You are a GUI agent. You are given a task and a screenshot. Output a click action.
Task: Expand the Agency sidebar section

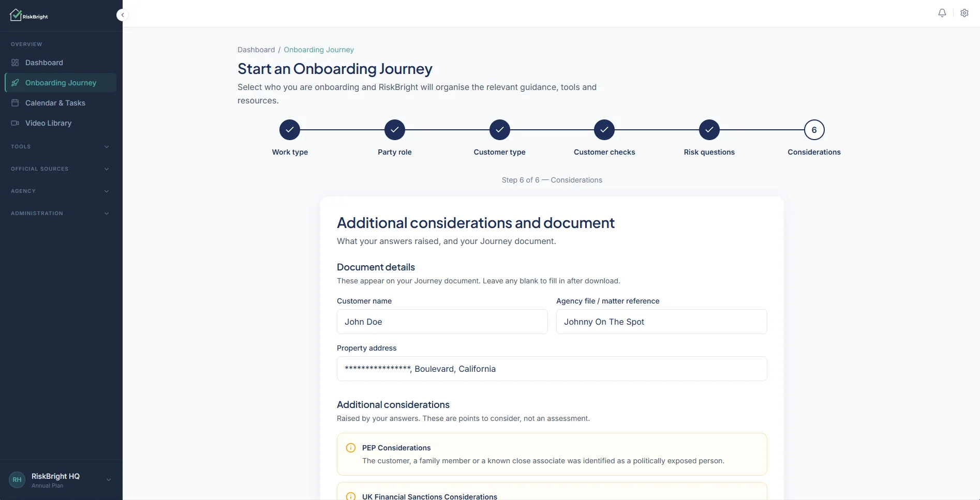point(61,191)
